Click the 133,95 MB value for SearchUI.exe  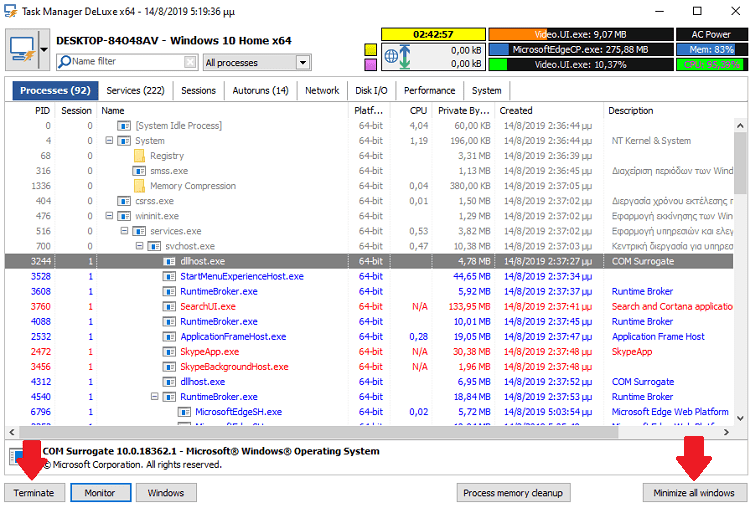(470, 307)
